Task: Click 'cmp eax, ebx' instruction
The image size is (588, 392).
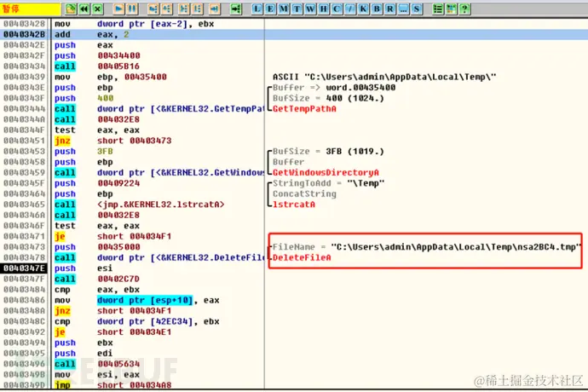Action: tap(97, 290)
